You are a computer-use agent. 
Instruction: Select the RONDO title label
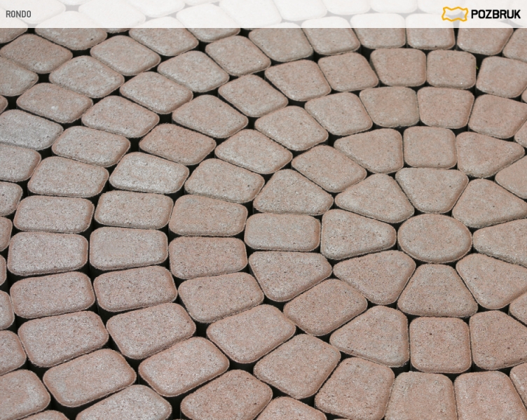click(18, 14)
